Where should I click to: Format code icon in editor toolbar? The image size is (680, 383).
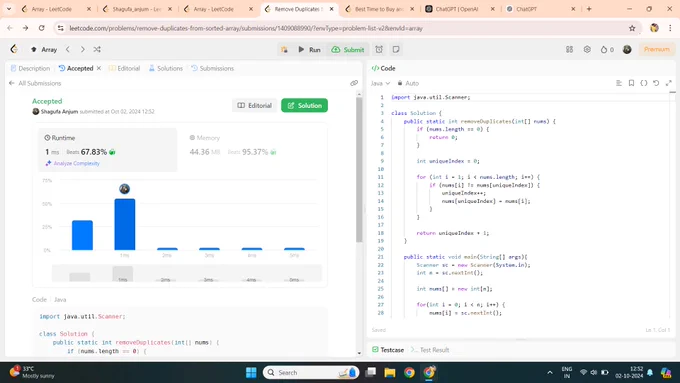[x=619, y=83]
